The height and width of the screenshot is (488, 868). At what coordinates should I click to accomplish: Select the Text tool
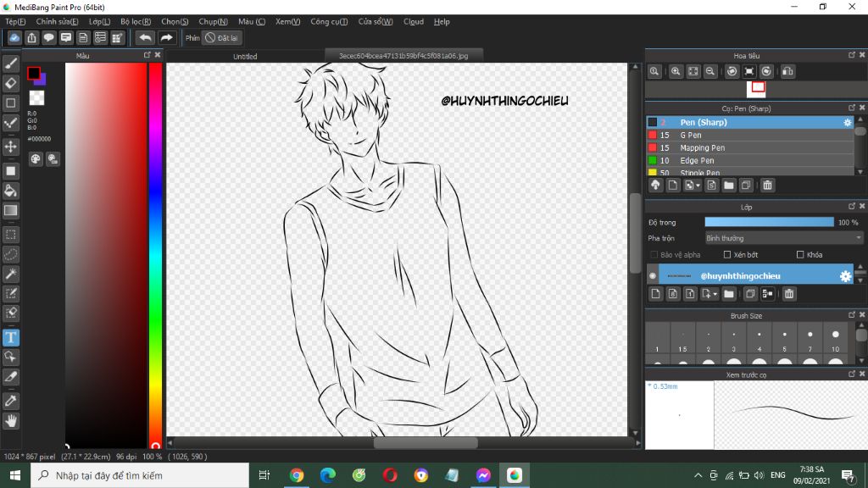(x=10, y=337)
